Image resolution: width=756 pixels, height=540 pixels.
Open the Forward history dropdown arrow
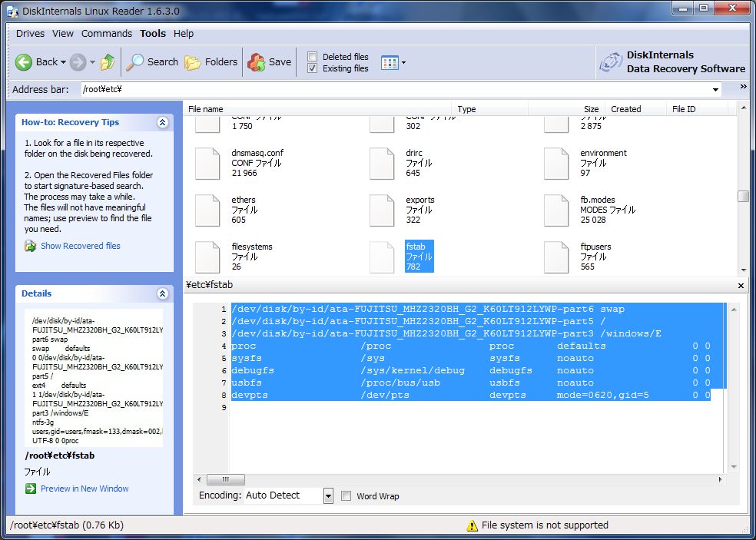pyautogui.click(x=92, y=62)
